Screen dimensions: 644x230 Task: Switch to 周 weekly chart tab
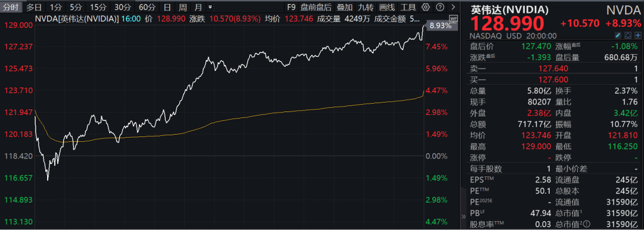tap(183, 7)
